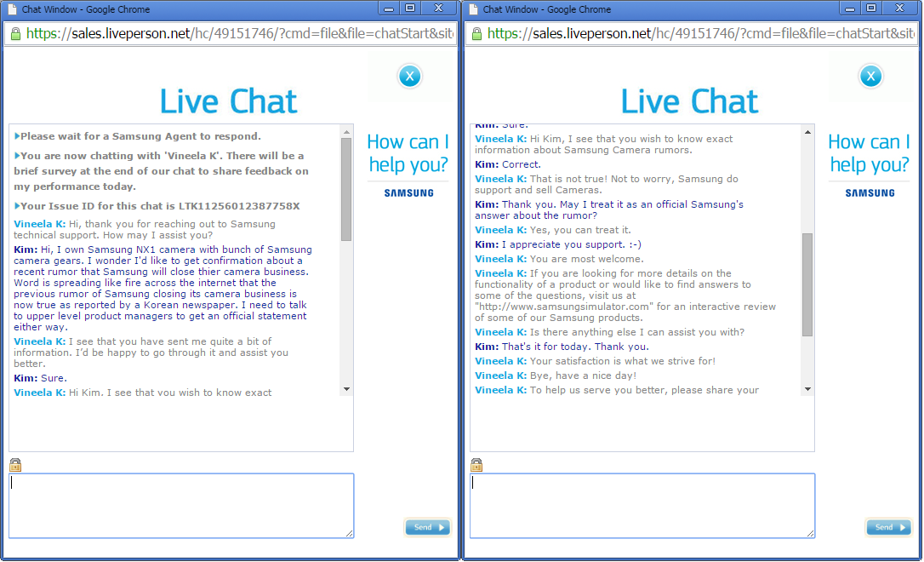The height and width of the screenshot is (562, 924).
Task: Click the page icon in left window title bar
Action: pos(12,9)
